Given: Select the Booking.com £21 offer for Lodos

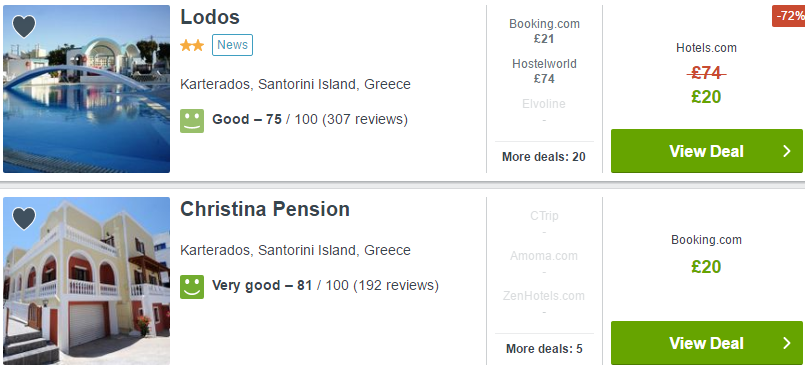Looking at the screenshot, I should 544,31.
